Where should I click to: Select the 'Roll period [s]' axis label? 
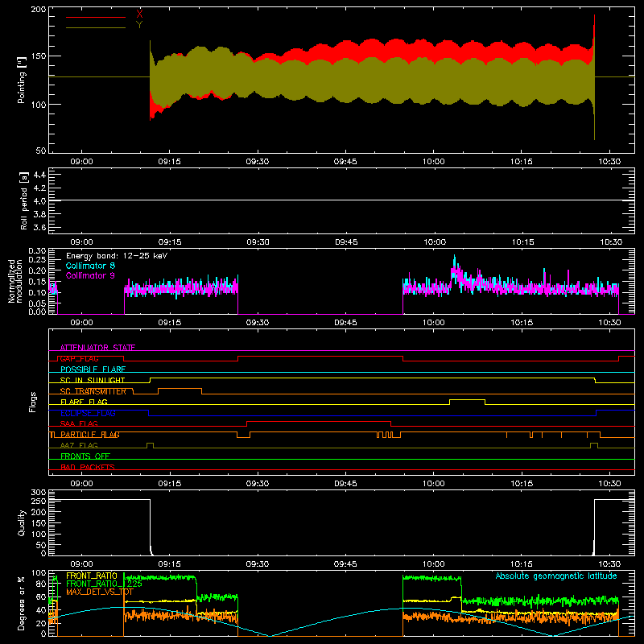coord(23,200)
